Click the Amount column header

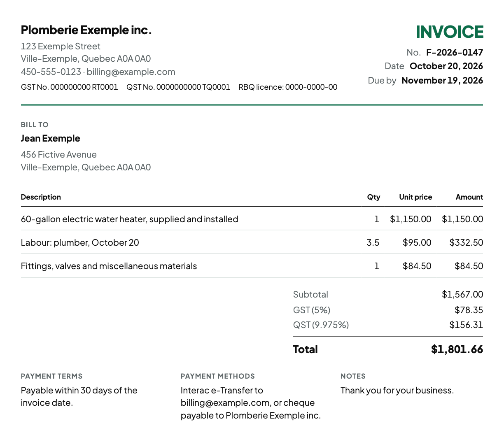point(469,197)
